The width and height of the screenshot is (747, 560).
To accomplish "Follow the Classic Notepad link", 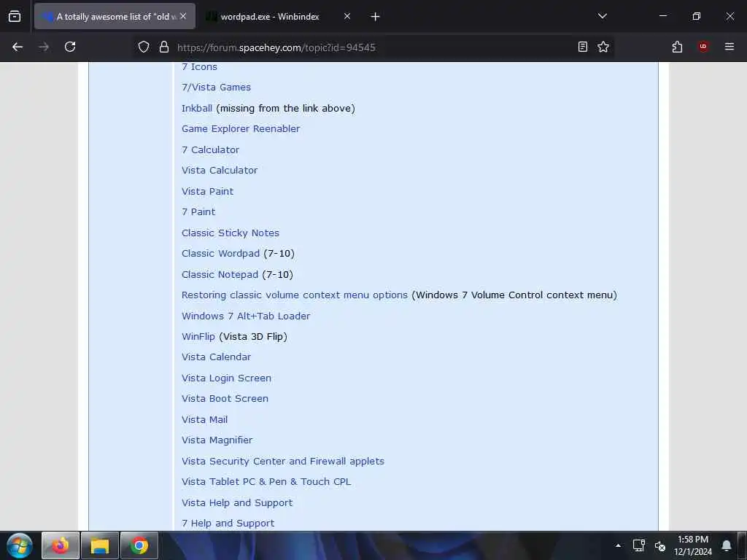I will [220, 274].
